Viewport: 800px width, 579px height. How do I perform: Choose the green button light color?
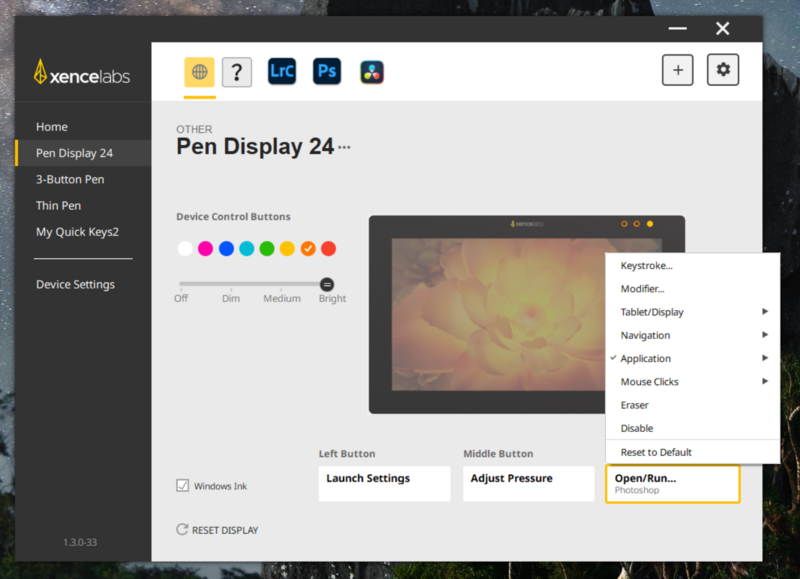pyautogui.click(x=267, y=249)
